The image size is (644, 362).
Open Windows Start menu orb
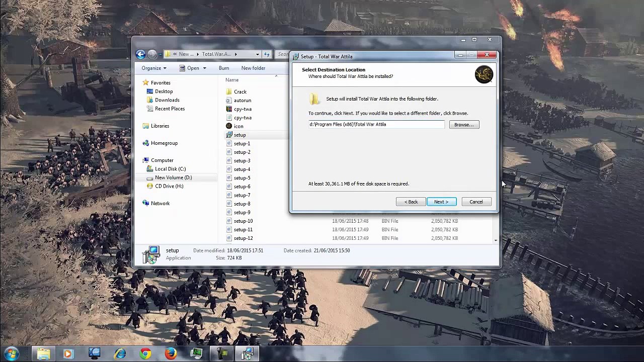pyautogui.click(x=11, y=353)
